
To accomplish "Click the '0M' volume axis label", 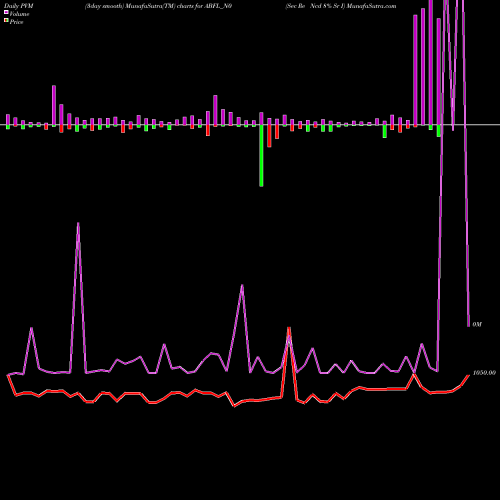I will 477,324.
